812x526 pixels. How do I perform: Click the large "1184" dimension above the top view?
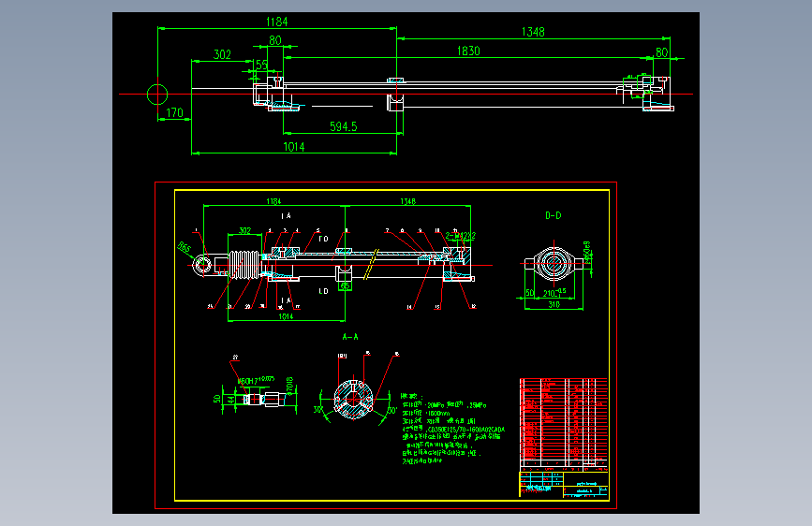276,22
